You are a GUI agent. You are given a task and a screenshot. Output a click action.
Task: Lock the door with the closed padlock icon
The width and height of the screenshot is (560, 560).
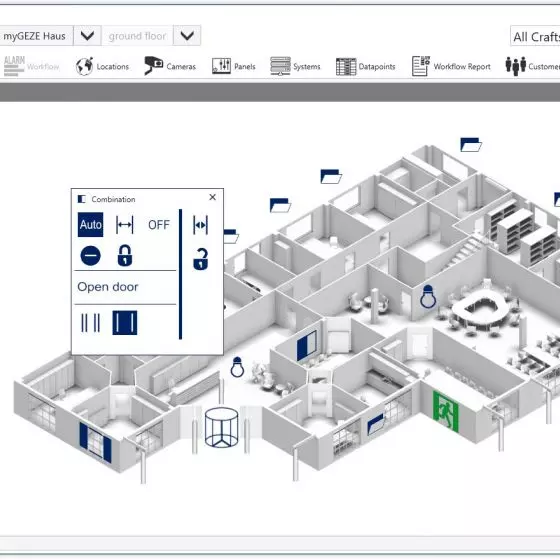tap(125, 256)
